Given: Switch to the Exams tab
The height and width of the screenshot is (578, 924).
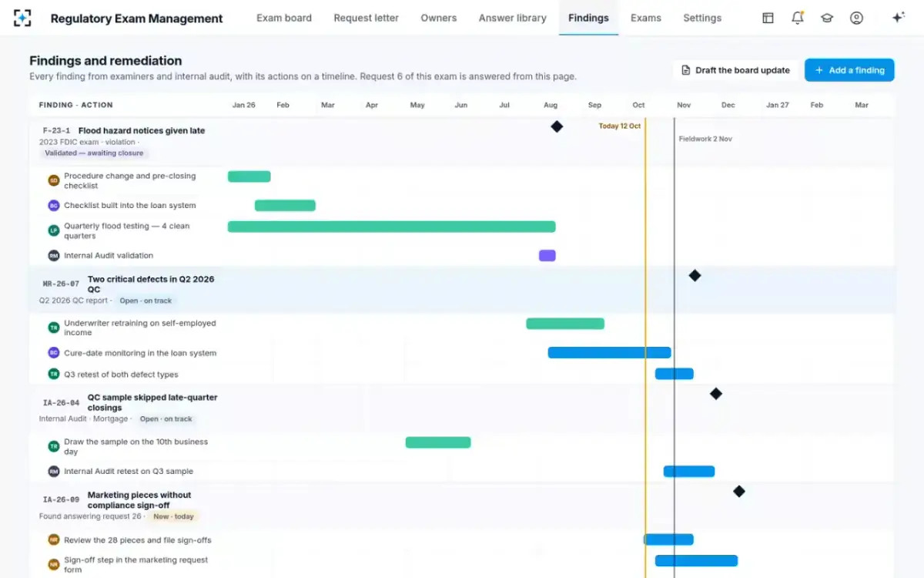Looking at the screenshot, I should (x=646, y=18).
